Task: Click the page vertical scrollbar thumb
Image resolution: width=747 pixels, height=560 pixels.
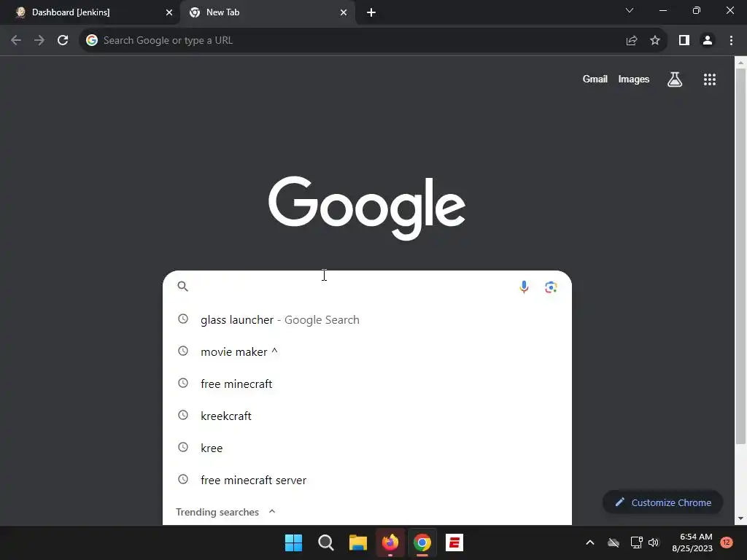Action: point(740,256)
